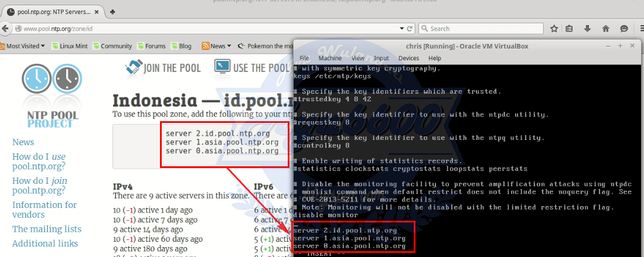Go to Firefox home page icon
Viewport: 644px width, 257px height.
[605, 29]
